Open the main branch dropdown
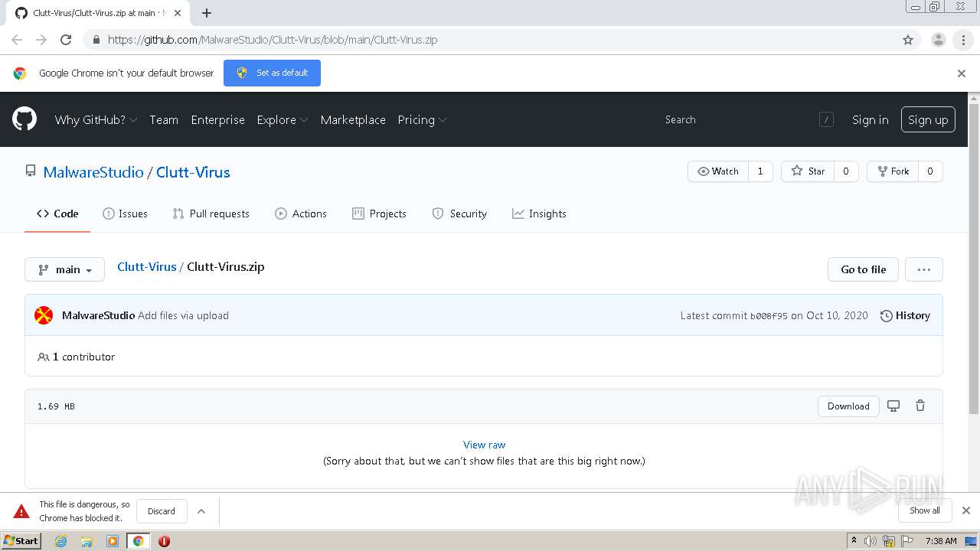980x551 pixels. (64, 269)
